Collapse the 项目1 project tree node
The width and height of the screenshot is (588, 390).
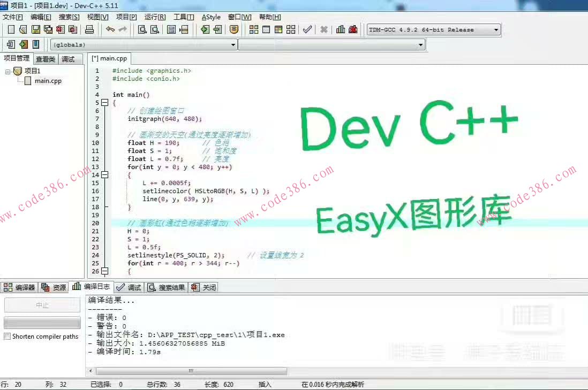[7, 71]
